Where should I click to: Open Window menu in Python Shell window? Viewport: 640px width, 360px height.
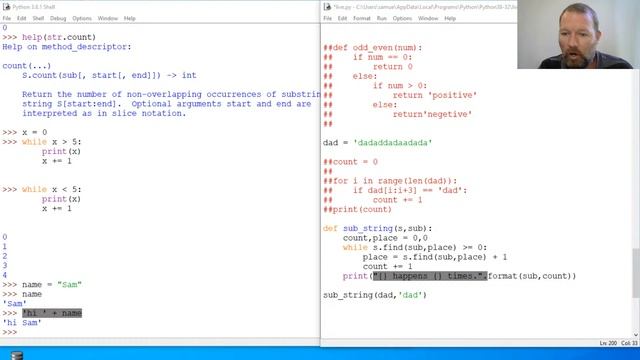108,18
